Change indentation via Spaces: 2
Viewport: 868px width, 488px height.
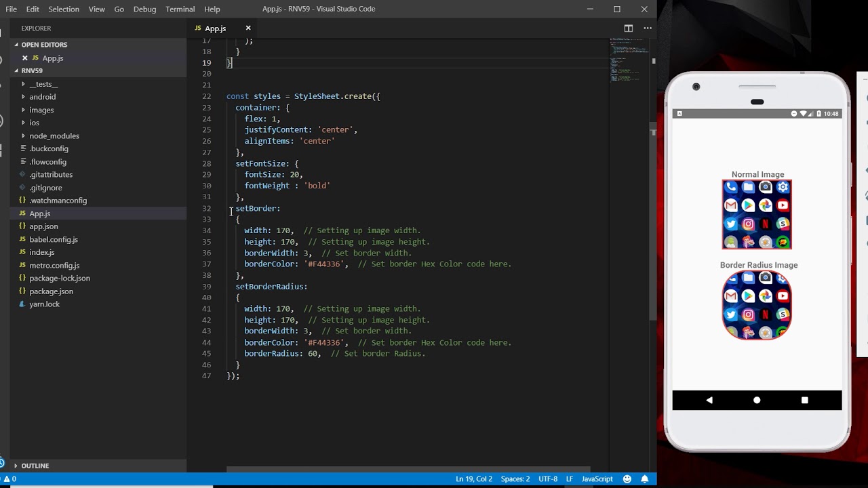515,479
